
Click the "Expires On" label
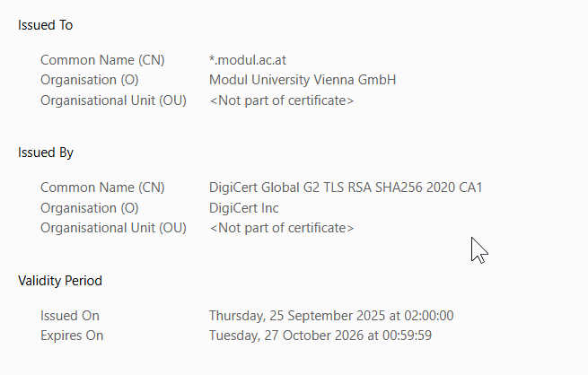(72, 336)
